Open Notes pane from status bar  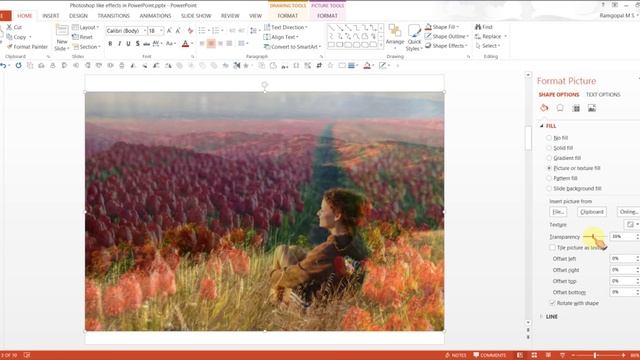click(456, 355)
